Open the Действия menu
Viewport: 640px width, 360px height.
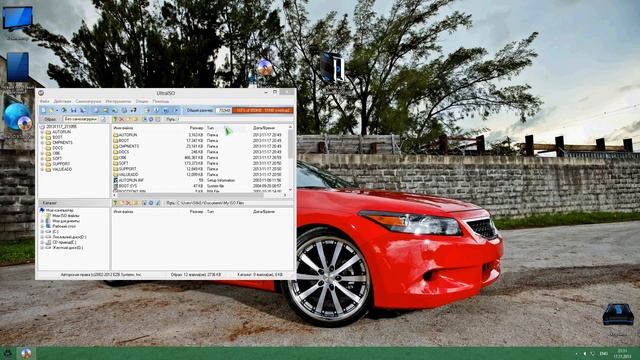click(62, 101)
